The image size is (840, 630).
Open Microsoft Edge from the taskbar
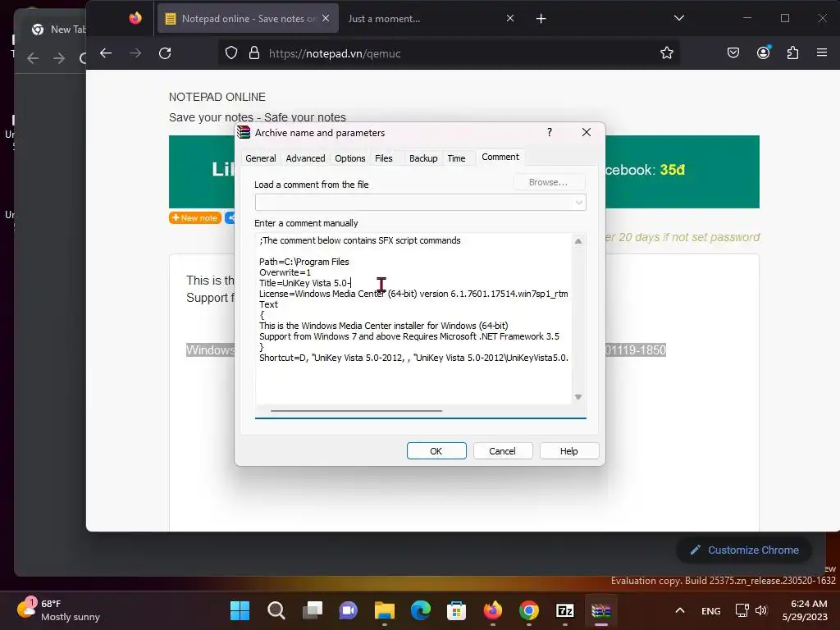click(421, 610)
